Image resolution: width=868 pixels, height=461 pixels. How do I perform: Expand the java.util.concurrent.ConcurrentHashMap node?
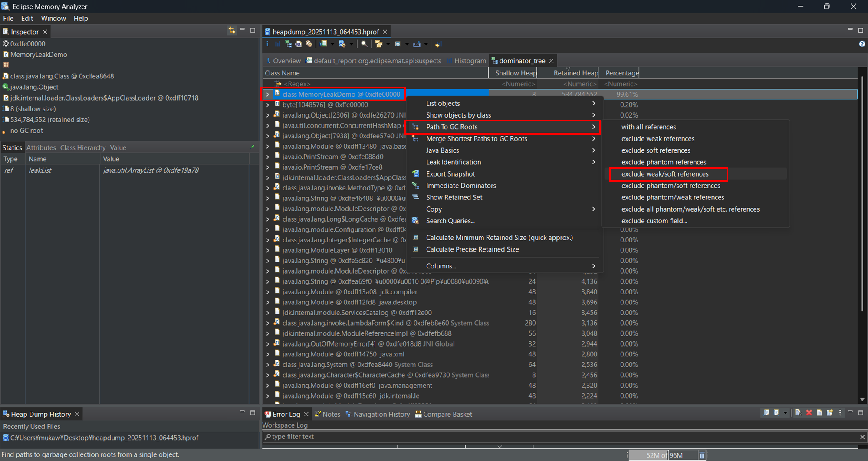click(x=268, y=125)
